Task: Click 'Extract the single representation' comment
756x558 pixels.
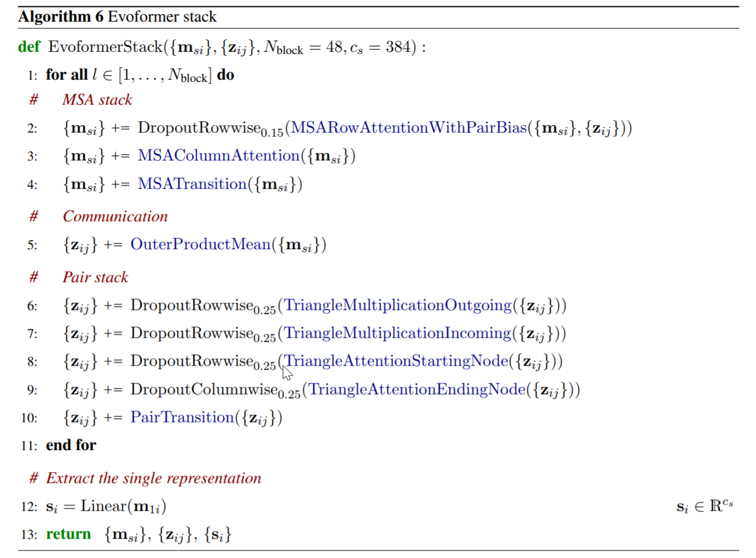Action: (x=154, y=478)
